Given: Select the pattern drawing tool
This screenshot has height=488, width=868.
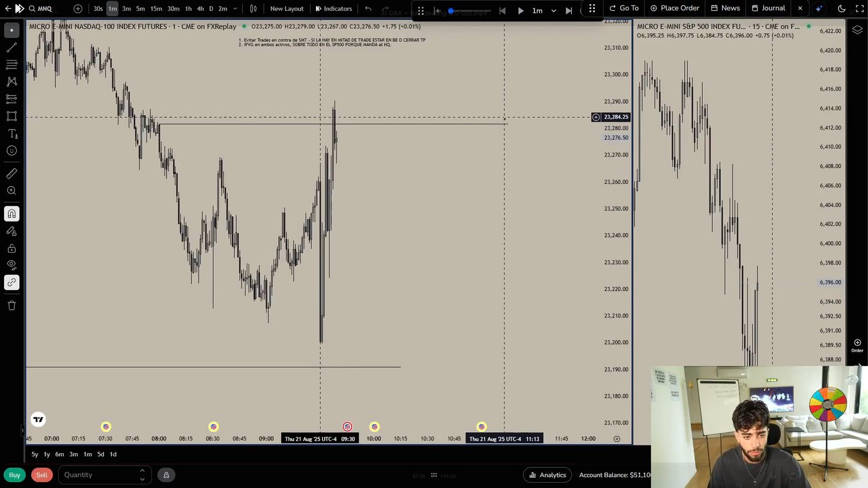Looking at the screenshot, I should click(11, 82).
